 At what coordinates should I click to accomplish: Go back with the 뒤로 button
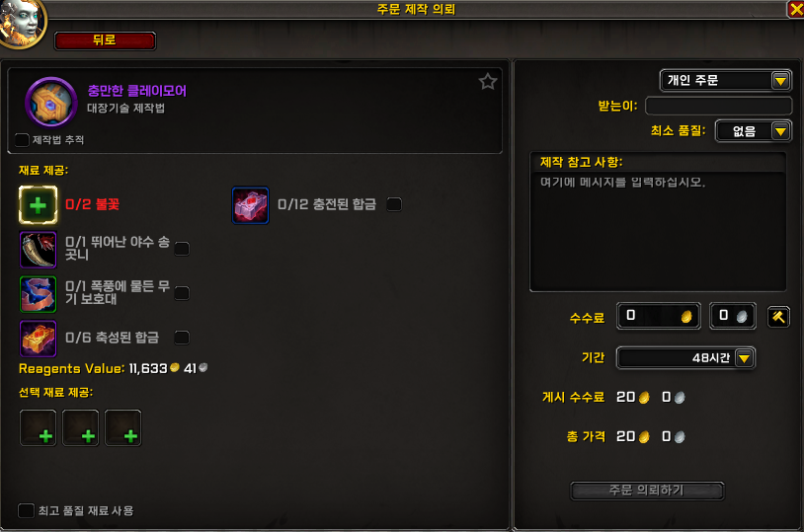(105, 40)
